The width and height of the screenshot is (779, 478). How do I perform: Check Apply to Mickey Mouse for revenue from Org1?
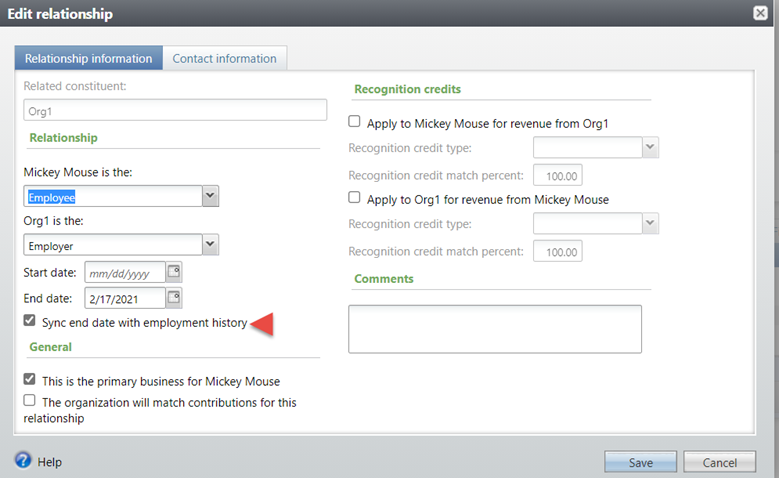coord(354,121)
